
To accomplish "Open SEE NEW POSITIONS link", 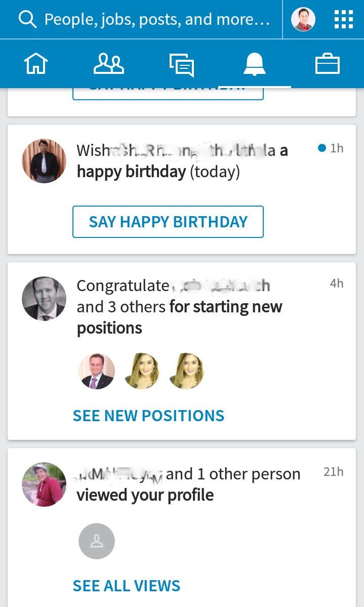I will (148, 416).
